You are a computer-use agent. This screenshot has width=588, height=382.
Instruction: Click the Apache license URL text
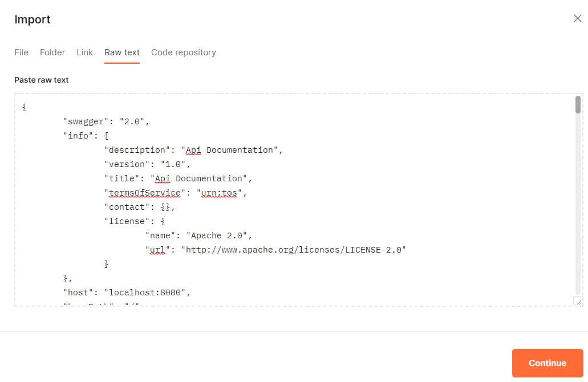coord(293,250)
